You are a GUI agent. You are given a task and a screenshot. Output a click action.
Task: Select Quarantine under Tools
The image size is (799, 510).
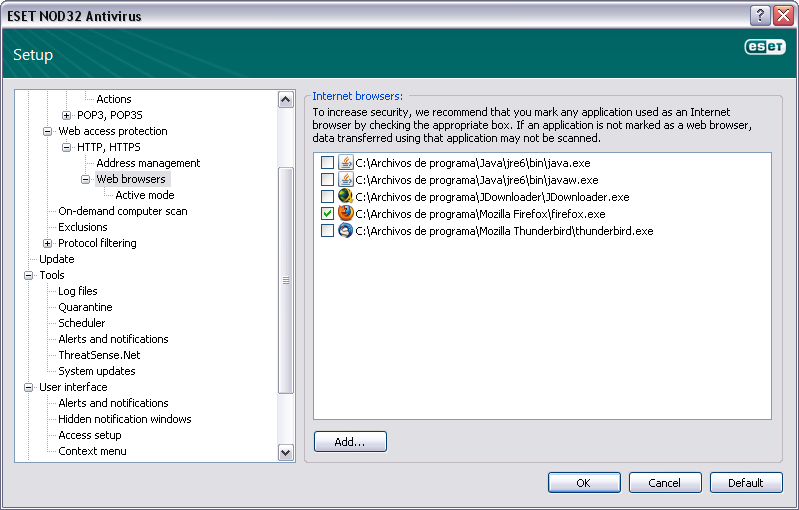click(85, 307)
